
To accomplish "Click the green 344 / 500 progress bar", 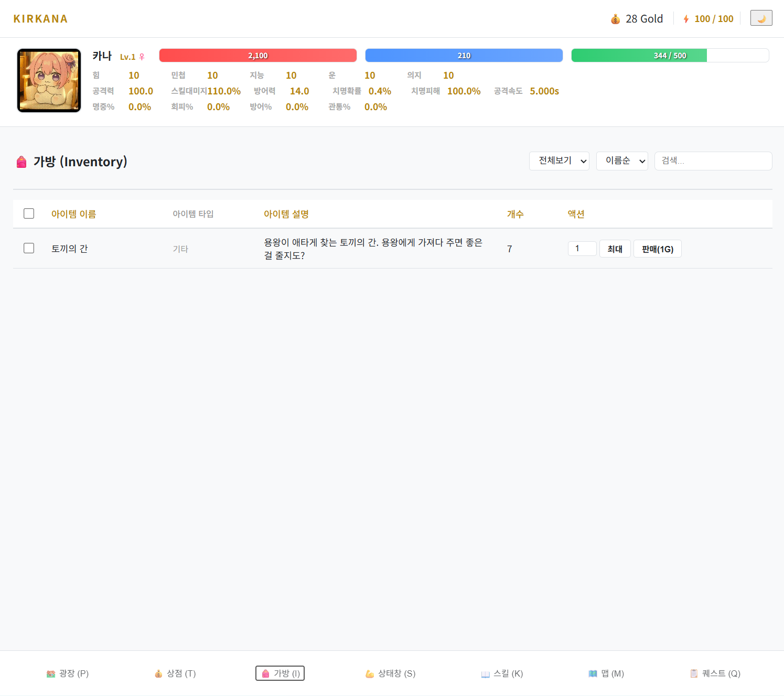I will [670, 56].
